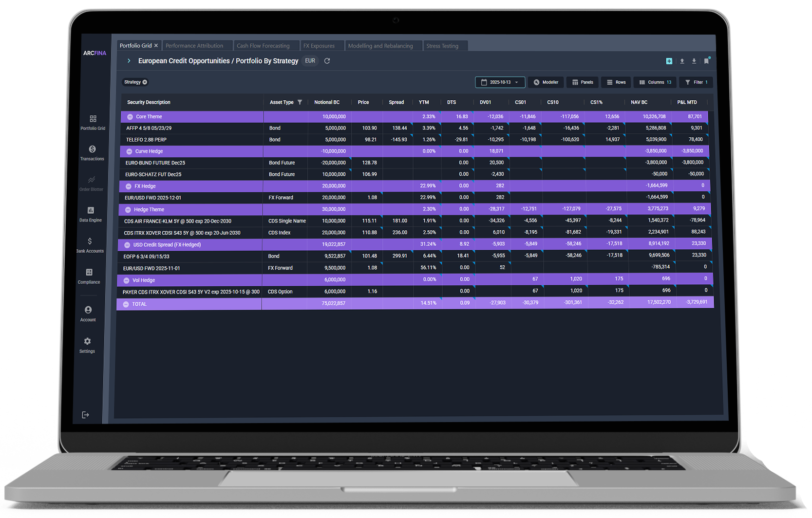Remove the Strategy grouping chip

[145, 82]
